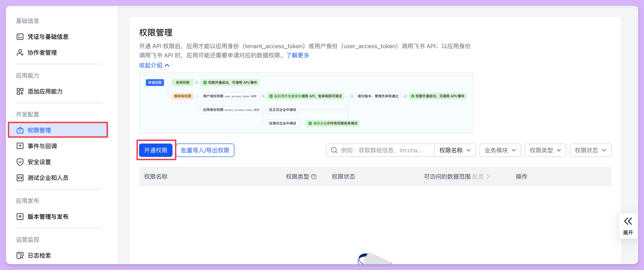This screenshot has height=270, width=644.
Task: Open the 权限状态 filter dropdown
Action: point(591,150)
